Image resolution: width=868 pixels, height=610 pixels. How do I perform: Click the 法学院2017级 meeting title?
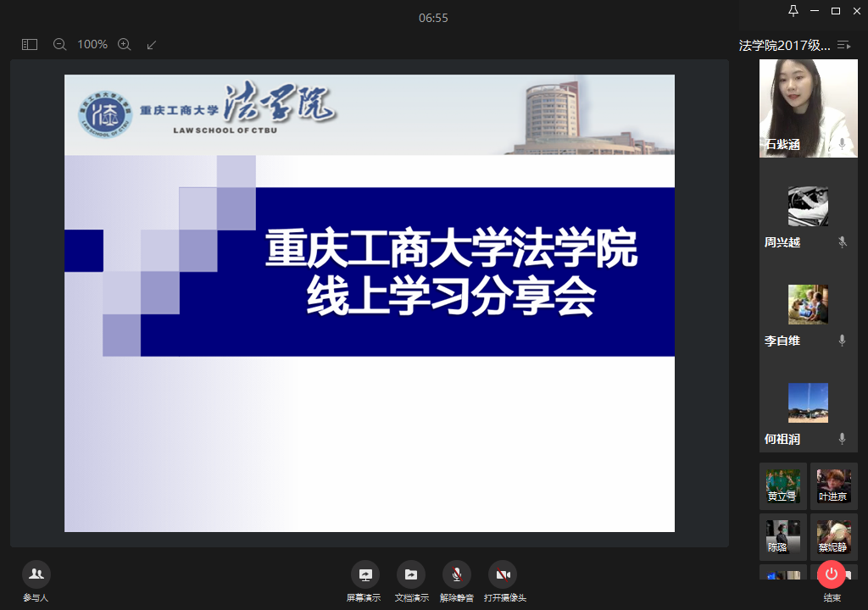pos(784,45)
